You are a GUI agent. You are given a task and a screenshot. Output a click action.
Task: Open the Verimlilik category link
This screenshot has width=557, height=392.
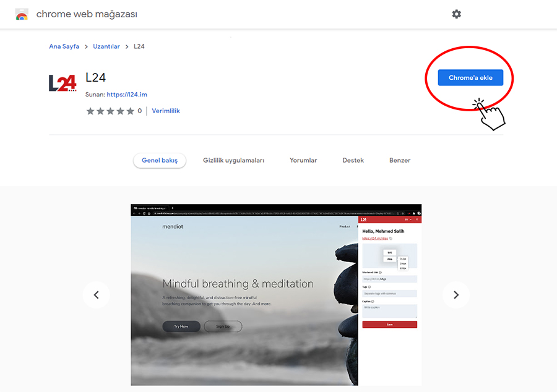166,111
